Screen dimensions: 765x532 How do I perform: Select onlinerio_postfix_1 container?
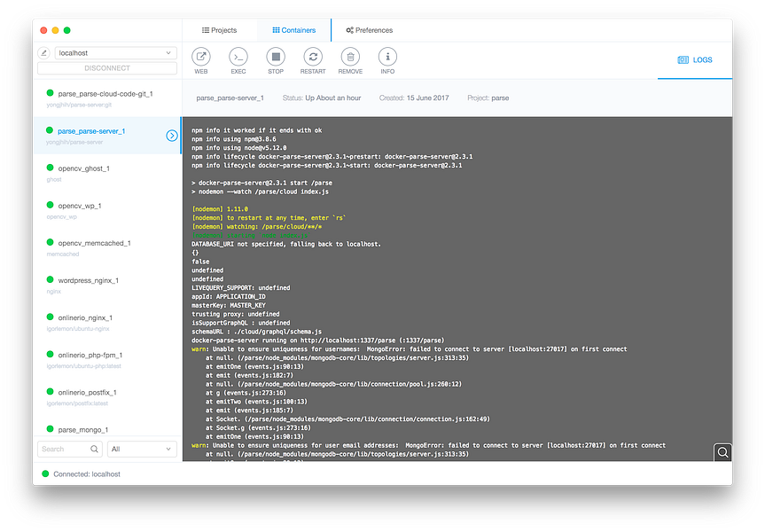coord(107,397)
